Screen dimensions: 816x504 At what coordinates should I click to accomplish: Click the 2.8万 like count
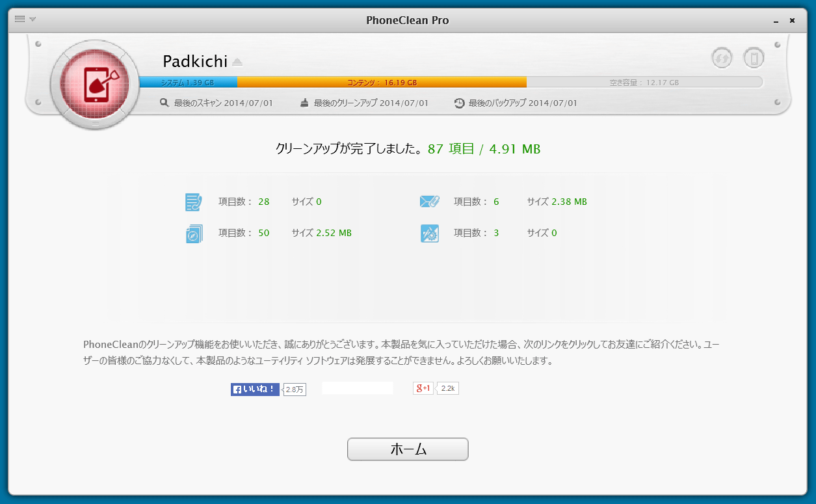pyautogui.click(x=295, y=390)
